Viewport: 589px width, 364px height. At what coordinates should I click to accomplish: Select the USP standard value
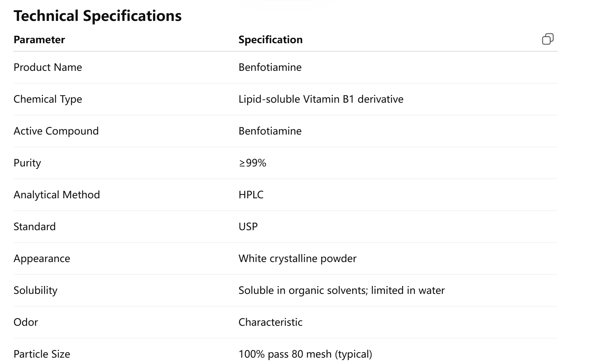point(248,226)
